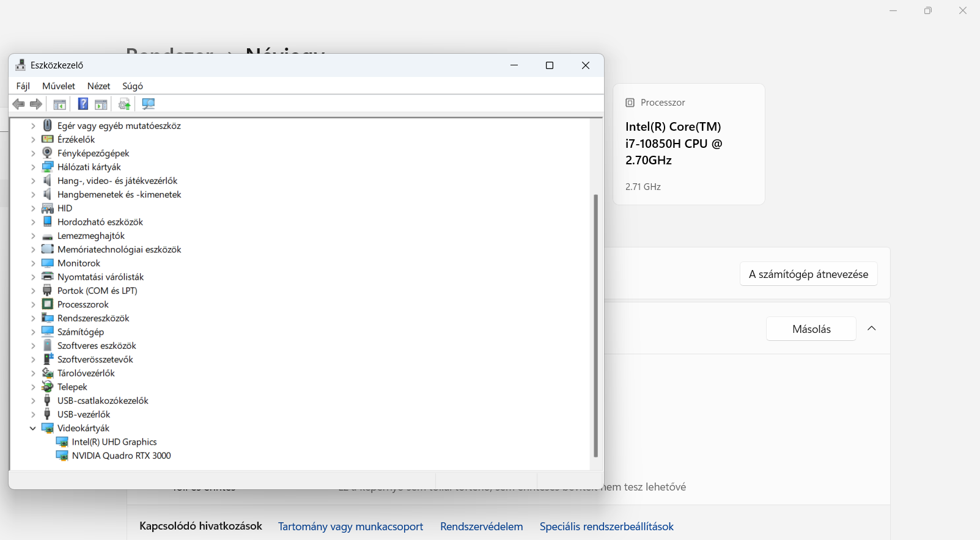
Task: Click the Back arrow in Eszközkezelő toolbar
Action: tap(19, 104)
